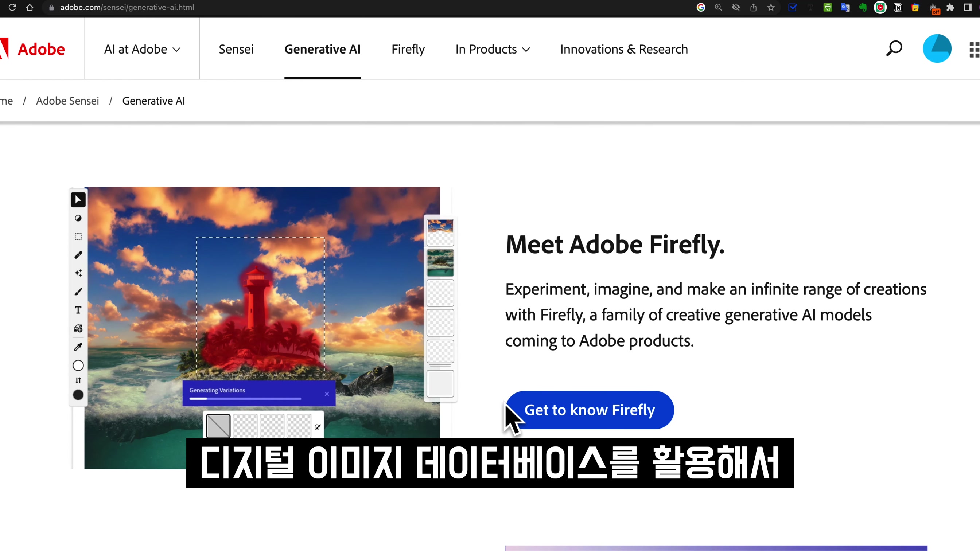Select the Generative AI nav tab
This screenshot has height=551, width=980.
(322, 49)
